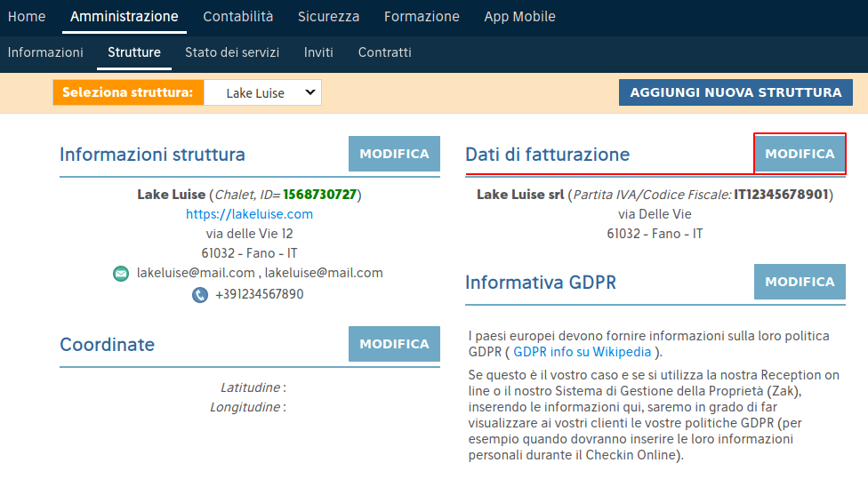Click the dropdown arrow next to Lake Luise
This screenshot has height=479, width=868.
(310, 92)
